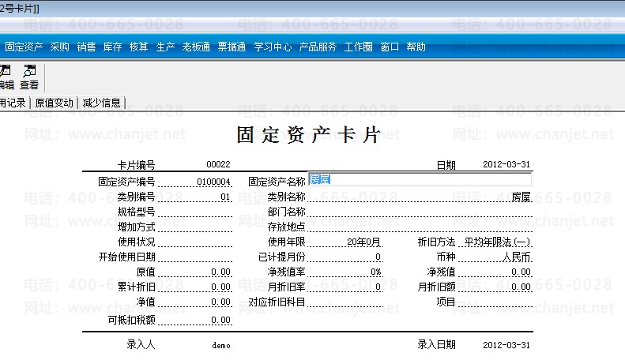Open the 窗口 menu
This screenshot has width=625, height=364.
coord(390,47)
